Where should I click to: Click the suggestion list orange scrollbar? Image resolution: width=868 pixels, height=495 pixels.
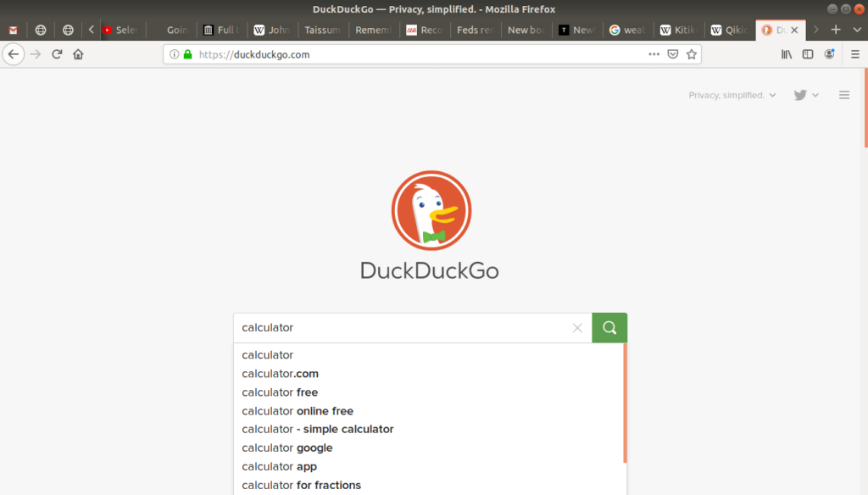pyautogui.click(x=625, y=403)
